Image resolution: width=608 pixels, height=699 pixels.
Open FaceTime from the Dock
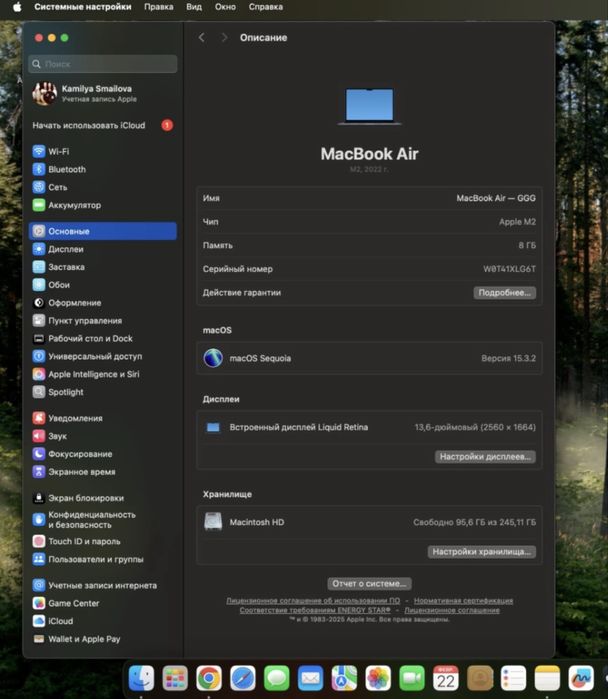412,678
